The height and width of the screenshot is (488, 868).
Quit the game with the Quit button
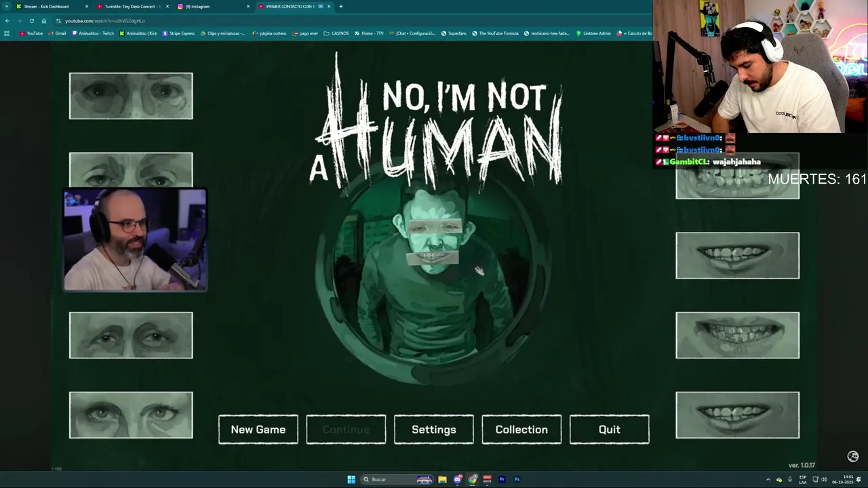click(610, 430)
